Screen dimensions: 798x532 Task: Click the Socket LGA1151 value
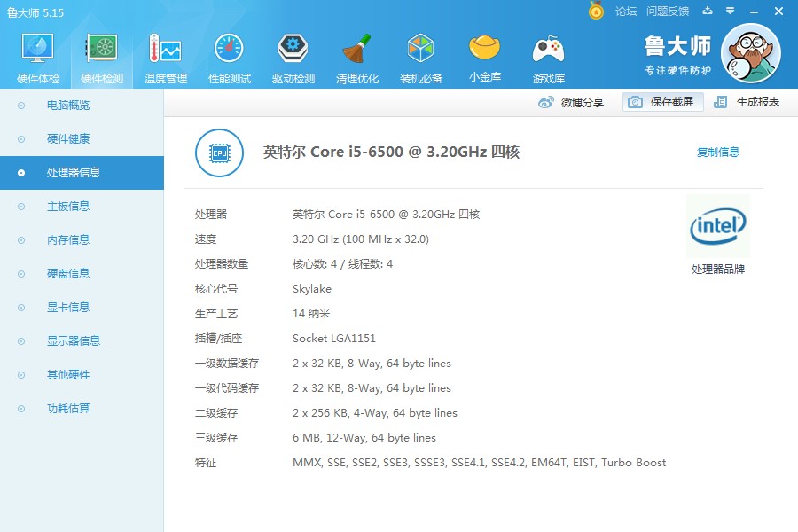334,339
